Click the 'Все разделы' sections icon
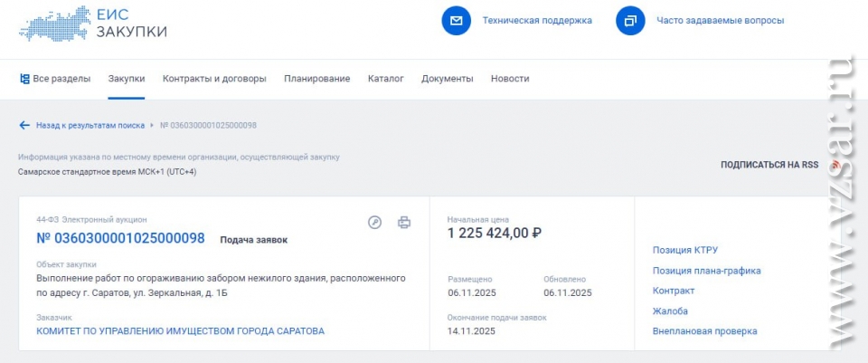Viewport: 868px width, 363px height. pyautogui.click(x=24, y=79)
